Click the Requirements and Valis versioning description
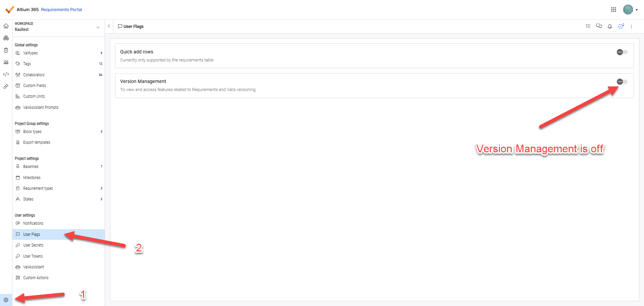644x306 pixels. click(188, 90)
